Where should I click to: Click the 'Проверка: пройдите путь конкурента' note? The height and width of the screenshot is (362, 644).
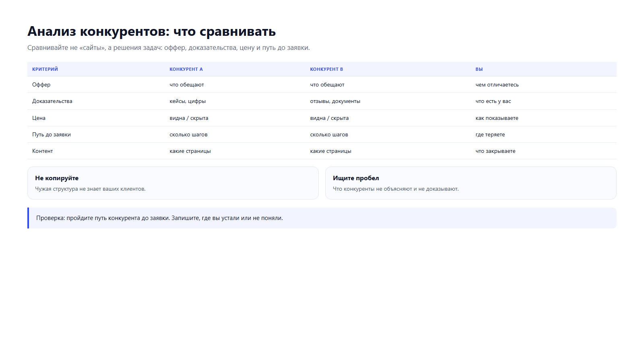point(322,218)
